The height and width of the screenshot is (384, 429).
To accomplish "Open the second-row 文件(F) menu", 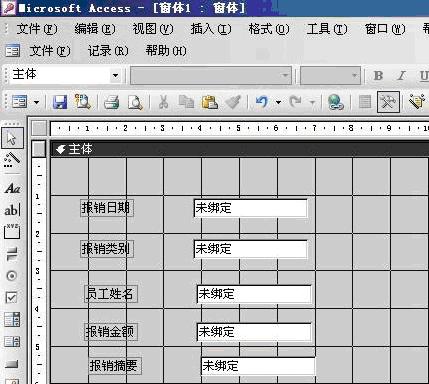I will pos(50,51).
